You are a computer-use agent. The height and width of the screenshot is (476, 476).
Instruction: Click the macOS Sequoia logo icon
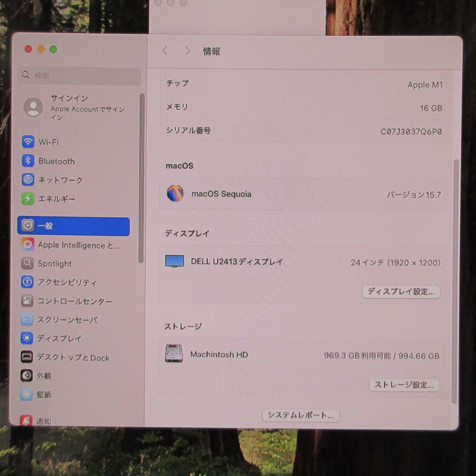tap(175, 193)
